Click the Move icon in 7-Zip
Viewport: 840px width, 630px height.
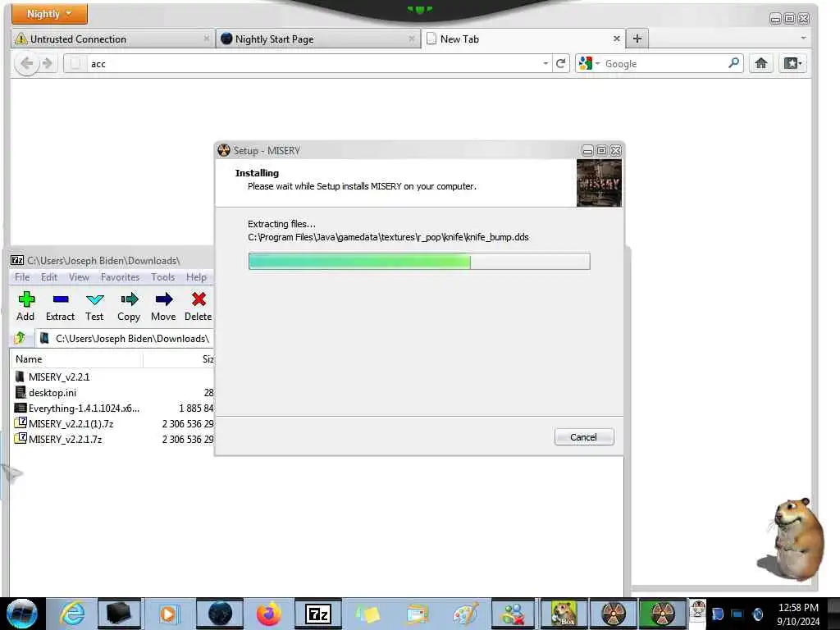point(164,299)
